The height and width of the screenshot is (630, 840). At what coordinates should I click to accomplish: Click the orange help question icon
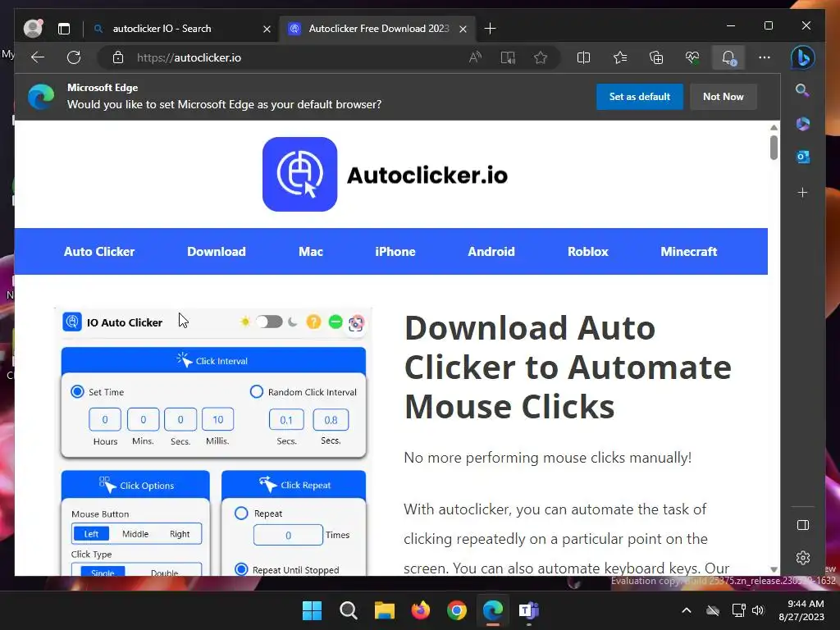tap(313, 322)
